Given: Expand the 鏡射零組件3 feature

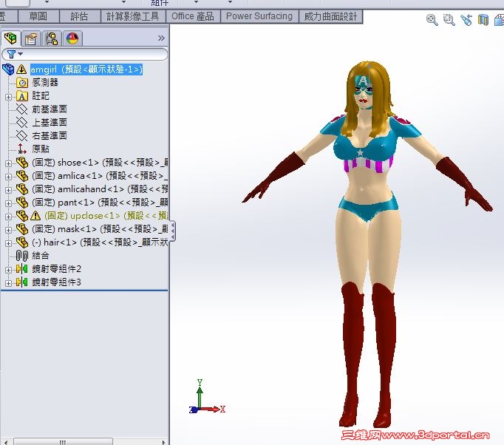Looking at the screenshot, I should pos(8,283).
